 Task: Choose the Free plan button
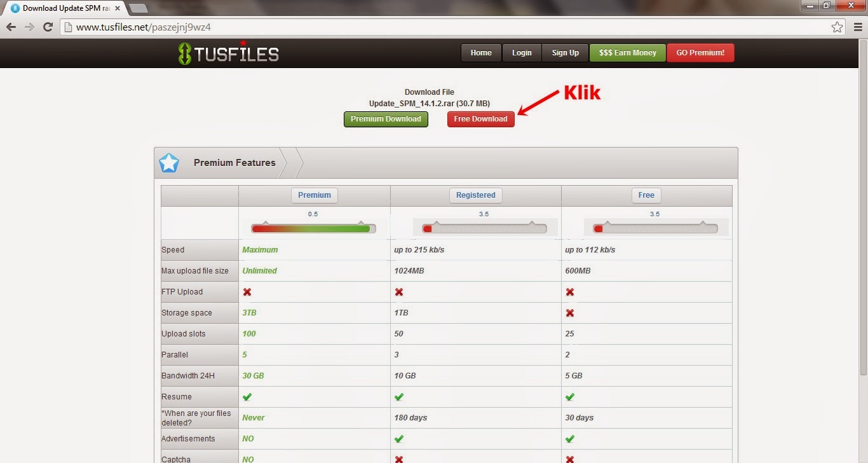coord(646,195)
